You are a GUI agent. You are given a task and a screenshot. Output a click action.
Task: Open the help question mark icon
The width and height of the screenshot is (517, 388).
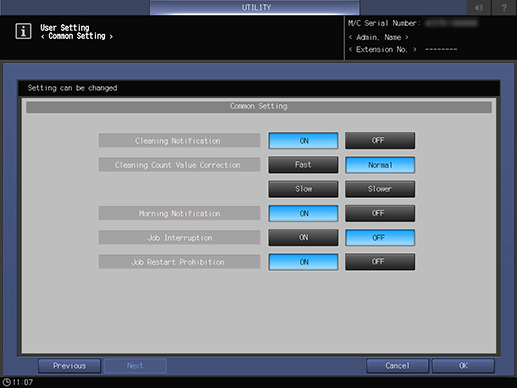point(504,8)
